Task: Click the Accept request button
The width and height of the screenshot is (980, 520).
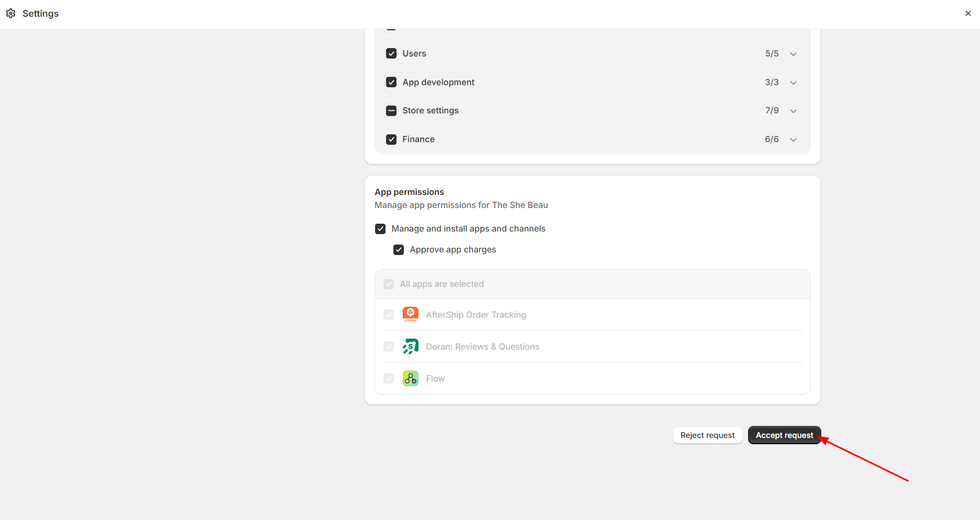Action: pos(784,435)
